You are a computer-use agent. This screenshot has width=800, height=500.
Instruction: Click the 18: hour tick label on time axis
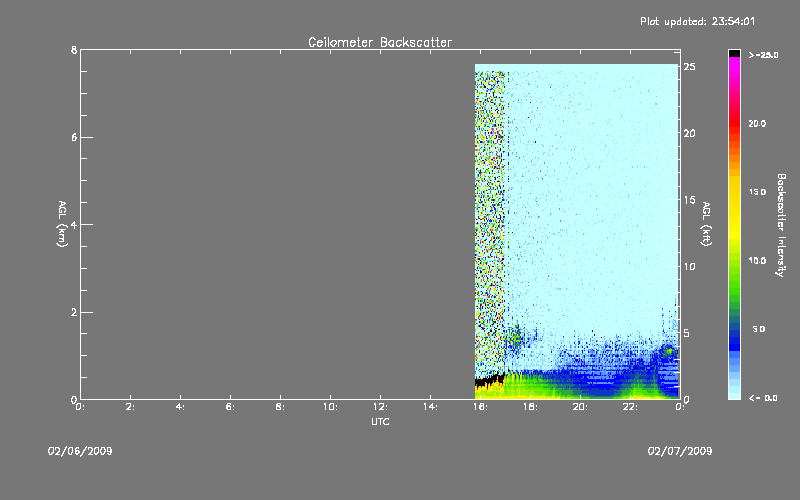530,407
